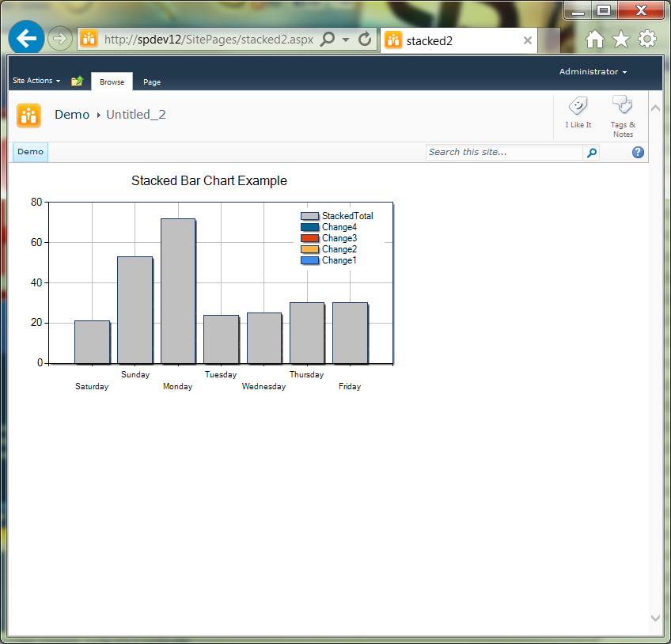The height and width of the screenshot is (644, 671).
Task: Click the browser Forward arrow button
Action: click(x=60, y=39)
